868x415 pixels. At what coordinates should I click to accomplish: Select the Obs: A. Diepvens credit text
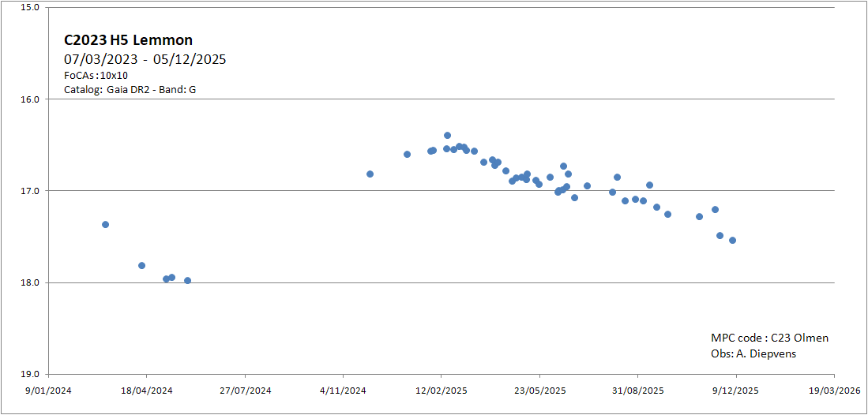click(x=753, y=353)
